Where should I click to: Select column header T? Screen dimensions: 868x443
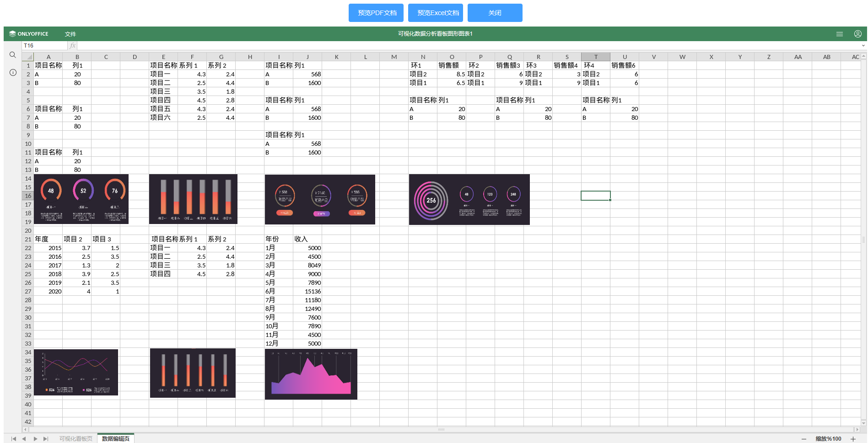pyautogui.click(x=596, y=57)
